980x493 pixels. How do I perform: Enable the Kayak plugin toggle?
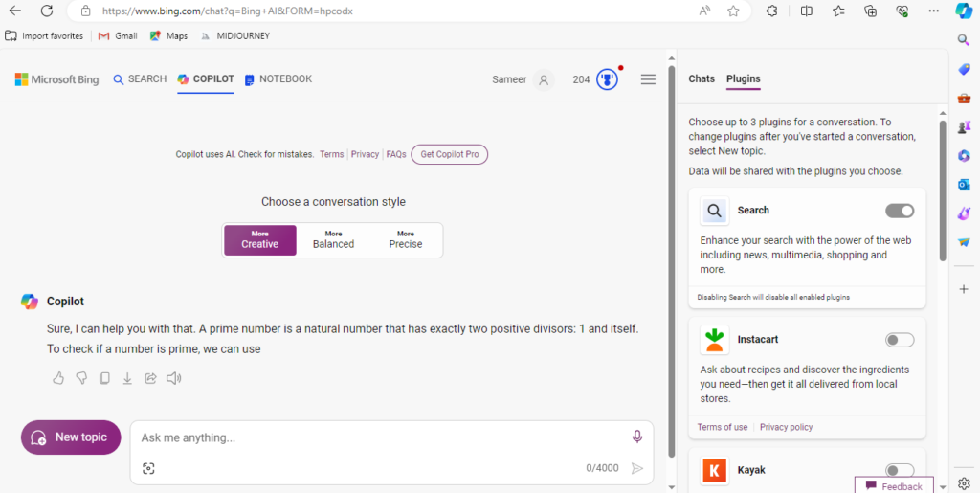click(x=900, y=470)
